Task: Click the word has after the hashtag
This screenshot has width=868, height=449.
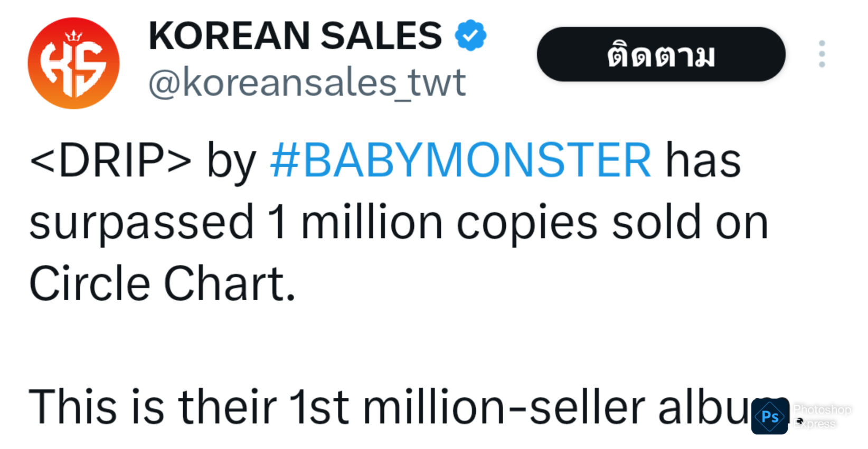Action: 703,160
